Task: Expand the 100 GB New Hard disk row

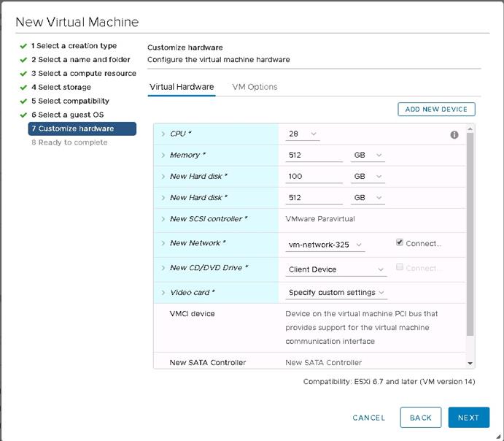Action: click(163, 177)
